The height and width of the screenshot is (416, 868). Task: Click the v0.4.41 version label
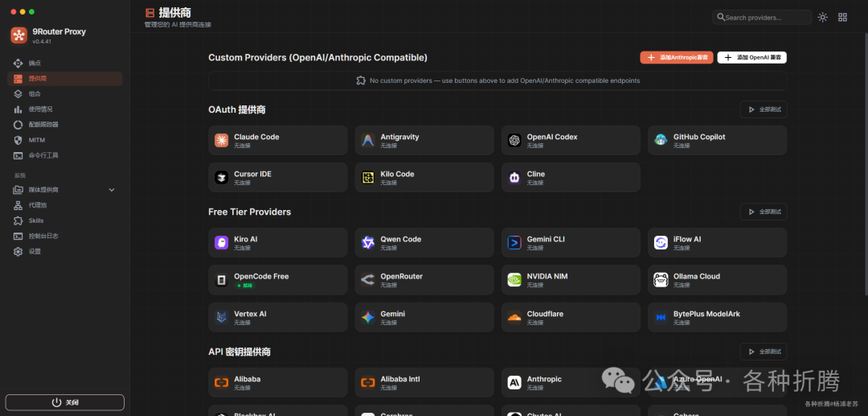pos(42,42)
